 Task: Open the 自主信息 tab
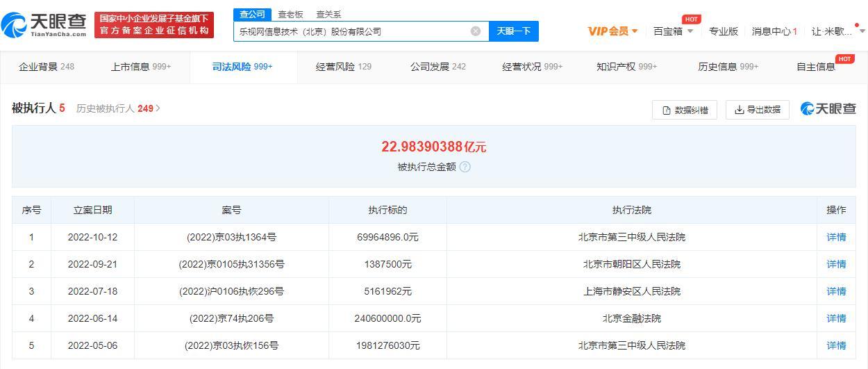(816, 67)
